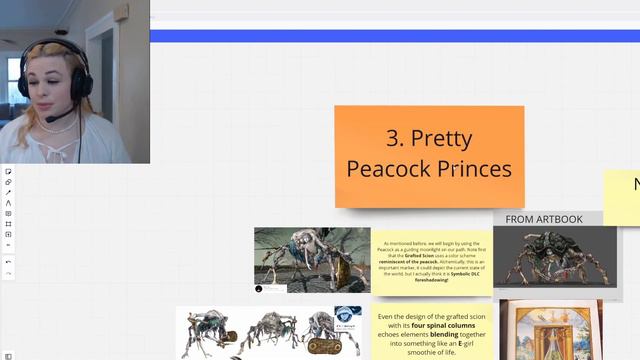640x360 pixels.
Task: Select the artbook Grafted Scion render image
Action: tap(555, 257)
